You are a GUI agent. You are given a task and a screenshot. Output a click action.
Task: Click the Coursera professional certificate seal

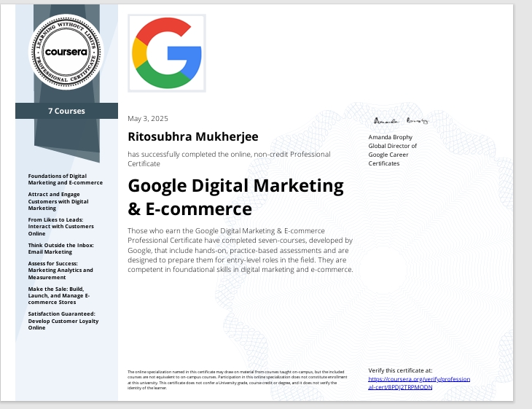pyautogui.click(x=66, y=52)
